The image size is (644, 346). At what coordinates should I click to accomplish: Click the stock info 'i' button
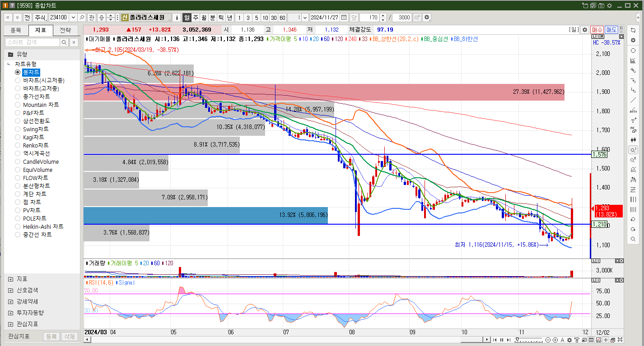177,18
